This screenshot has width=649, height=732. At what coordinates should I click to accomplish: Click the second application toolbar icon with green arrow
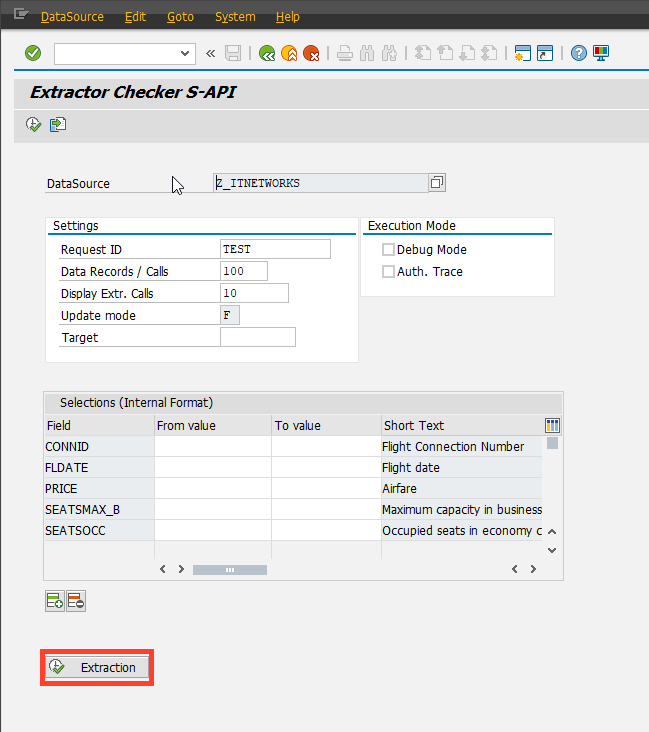click(58, 125)
